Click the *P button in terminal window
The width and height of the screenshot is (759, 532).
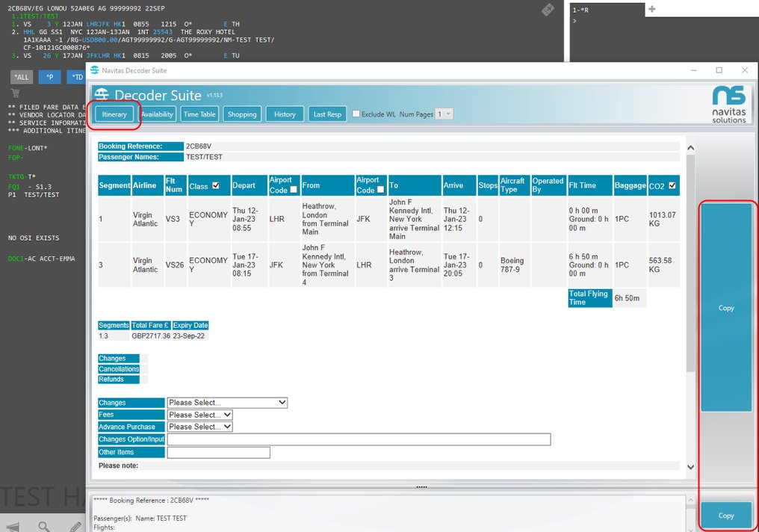coord(50,77)
